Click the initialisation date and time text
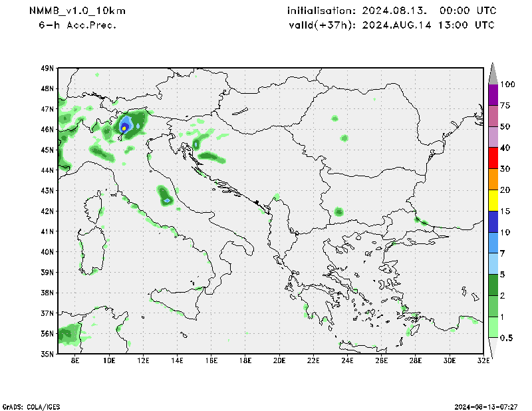532x411 pixels. coord(391,11)
